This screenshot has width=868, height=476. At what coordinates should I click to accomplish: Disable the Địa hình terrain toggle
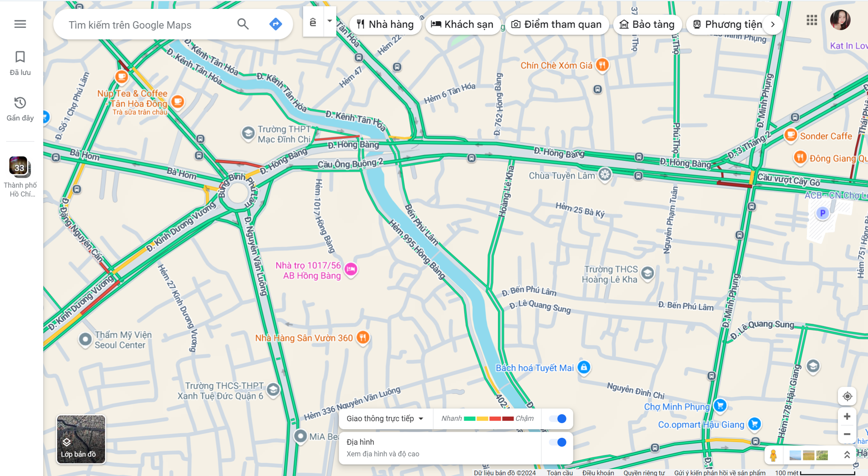coord(558,442)
